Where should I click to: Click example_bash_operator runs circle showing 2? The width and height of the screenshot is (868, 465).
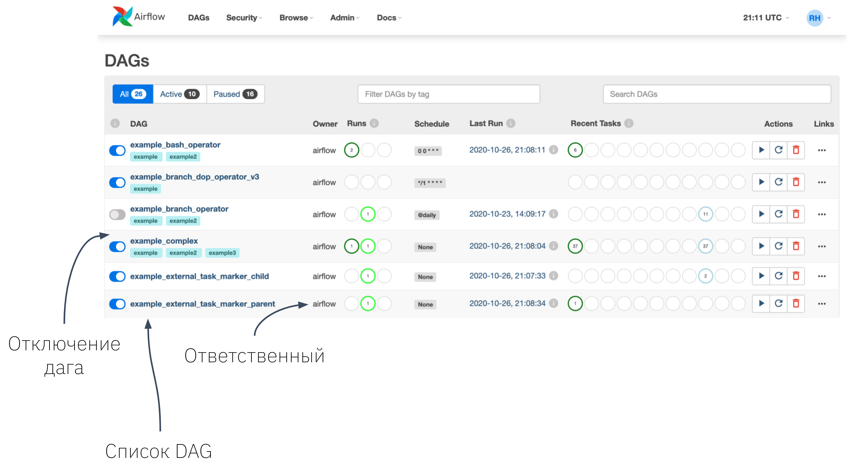point(351,150)
